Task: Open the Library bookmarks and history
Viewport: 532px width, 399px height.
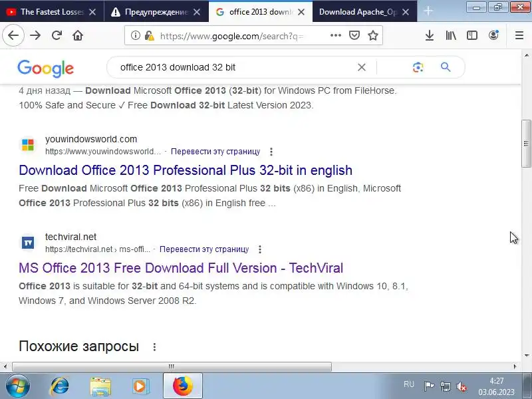Action: (451, 35)
